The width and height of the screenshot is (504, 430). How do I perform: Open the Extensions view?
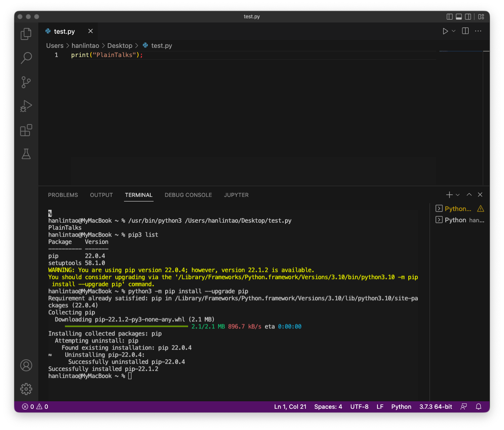pyautogui.click(x=26, y=130)
